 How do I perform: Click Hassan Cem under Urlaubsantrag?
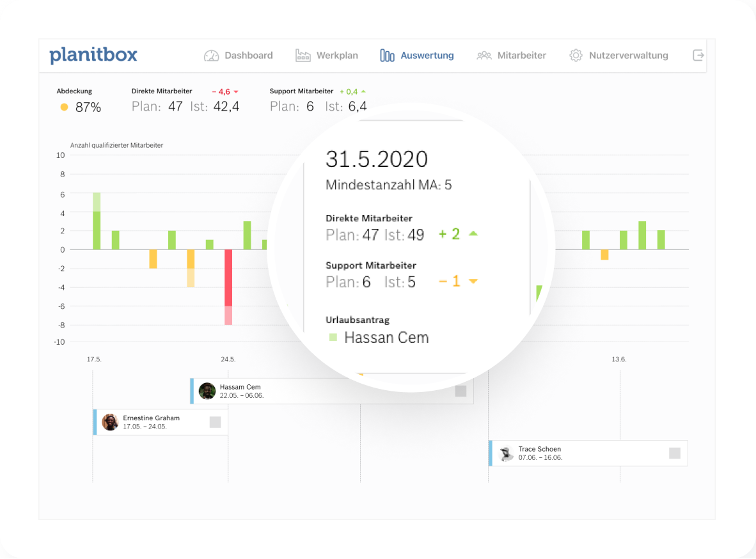(387, 337)
